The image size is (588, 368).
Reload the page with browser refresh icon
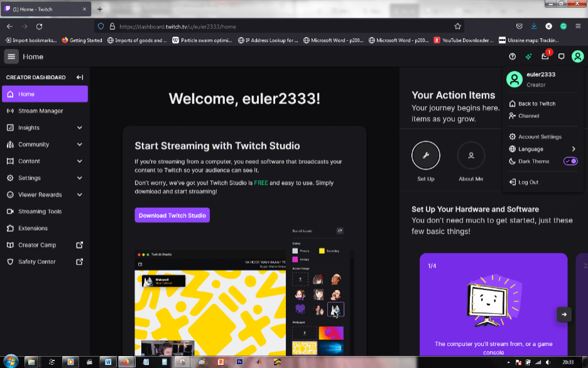[40, 26]
